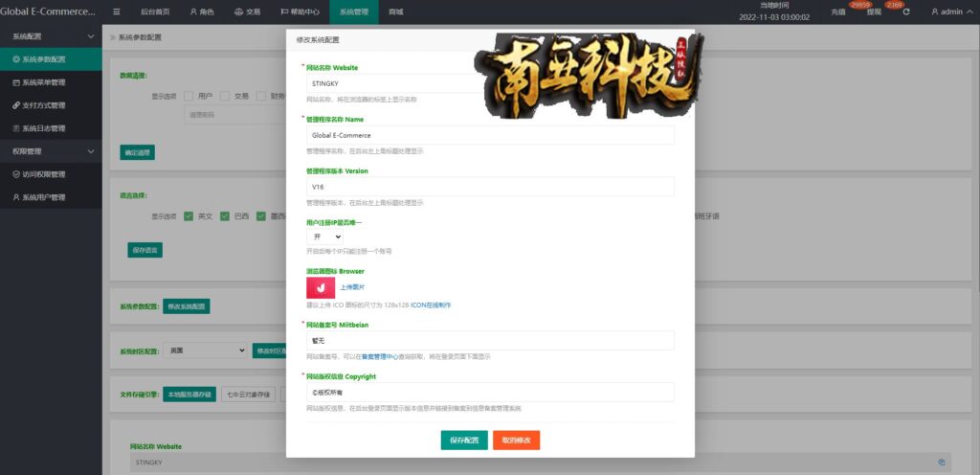This screenshot has height=475, width=980.
Task: Open 系统参数配置 in sidebar
Action: click(51, 59)
